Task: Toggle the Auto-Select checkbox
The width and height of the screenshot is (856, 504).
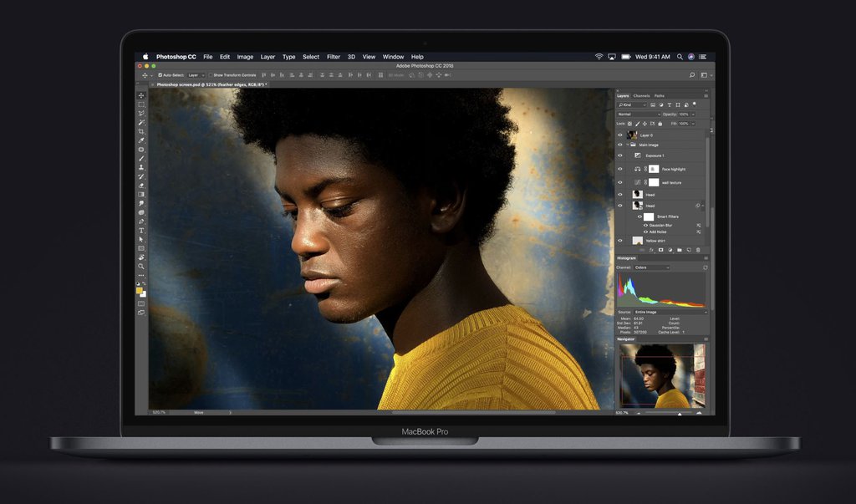Action: pyautogui.click(x=160, y=75)
